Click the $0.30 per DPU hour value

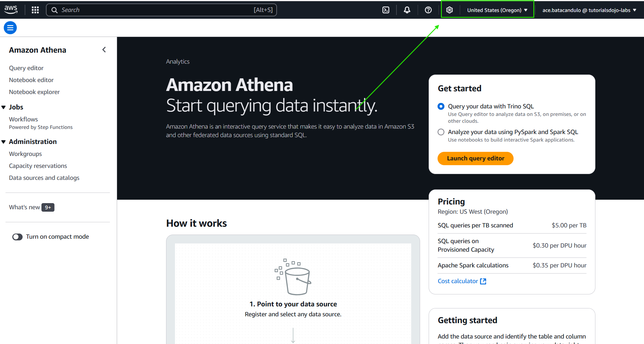559,246
